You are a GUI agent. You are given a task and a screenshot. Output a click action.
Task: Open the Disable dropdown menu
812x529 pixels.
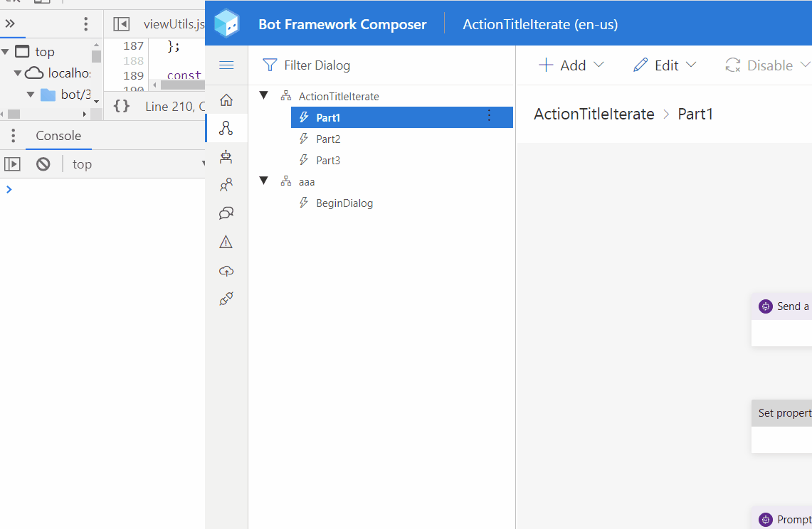pos(767,65)
